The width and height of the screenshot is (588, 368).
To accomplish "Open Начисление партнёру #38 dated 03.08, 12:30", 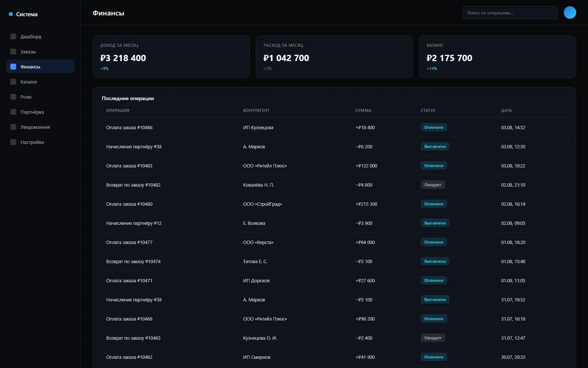I will pos(134,146).
